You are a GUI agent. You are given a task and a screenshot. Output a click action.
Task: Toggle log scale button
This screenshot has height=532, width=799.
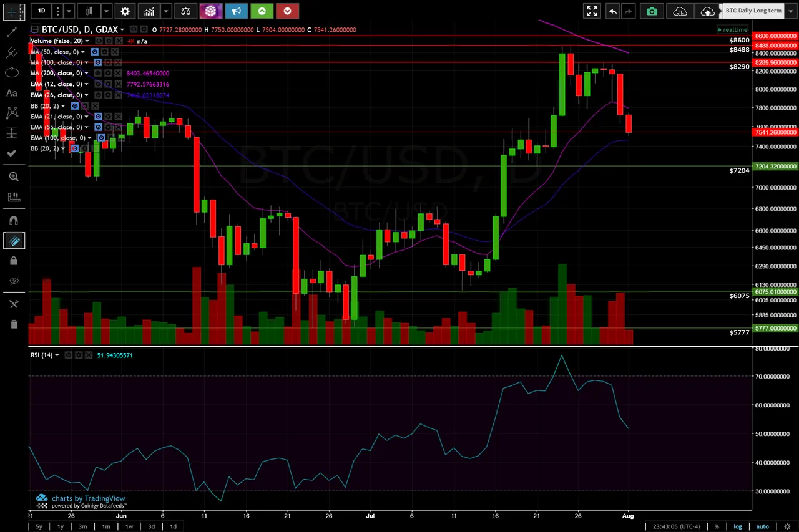coord(737,526)
